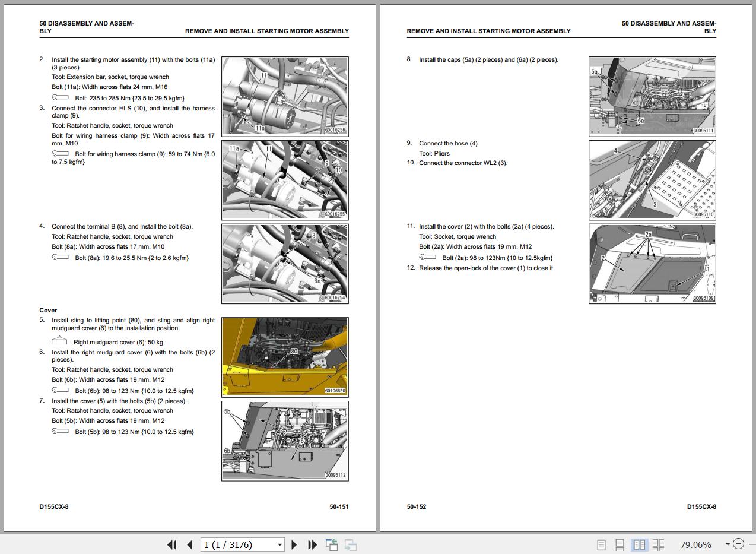Open the page number dropdown
Viewport: 756px width, 554px height.
tap(279, 544)
